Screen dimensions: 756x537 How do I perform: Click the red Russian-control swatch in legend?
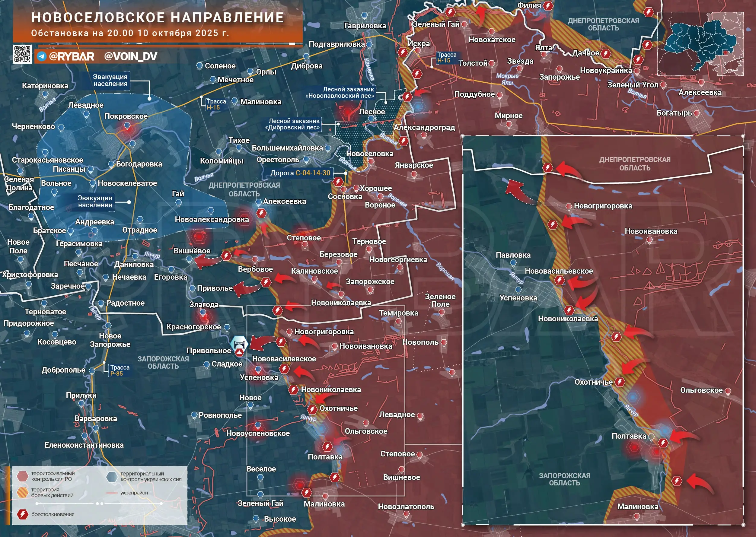click(22, 476)
